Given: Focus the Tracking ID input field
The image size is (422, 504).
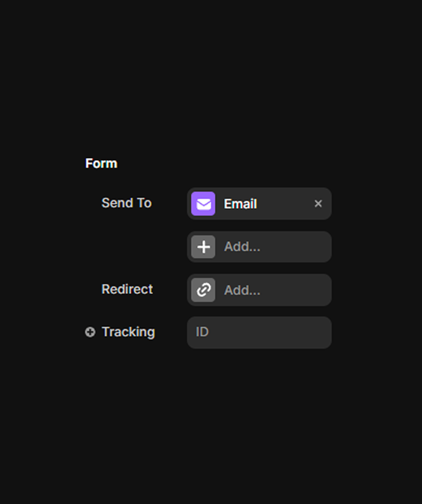Looking at the screenshot, I should point(259,332).
